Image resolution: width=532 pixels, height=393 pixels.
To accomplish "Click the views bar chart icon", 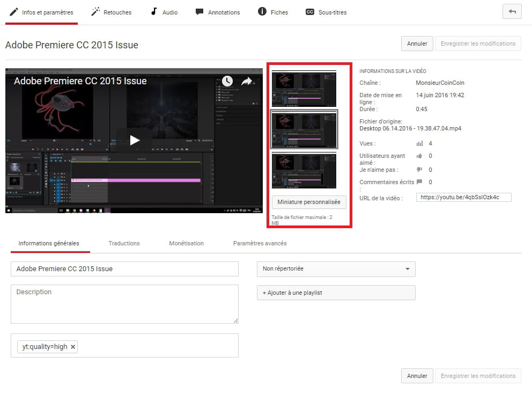I will [420, 143].
